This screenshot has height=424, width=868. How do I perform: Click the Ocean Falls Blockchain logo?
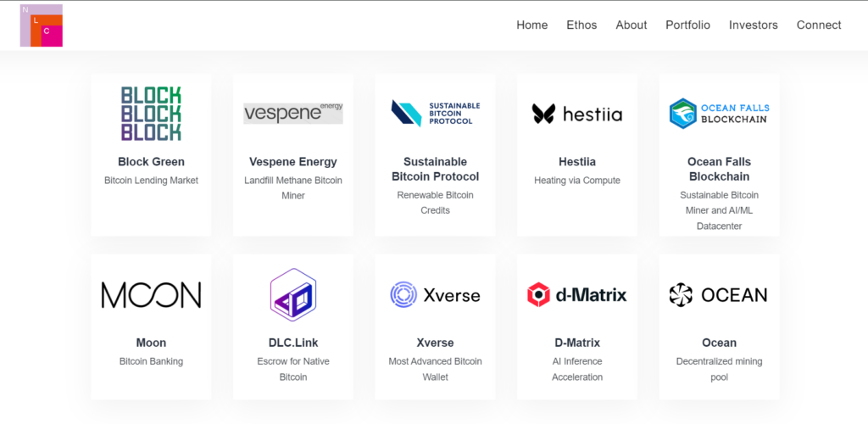pos(719,114)
